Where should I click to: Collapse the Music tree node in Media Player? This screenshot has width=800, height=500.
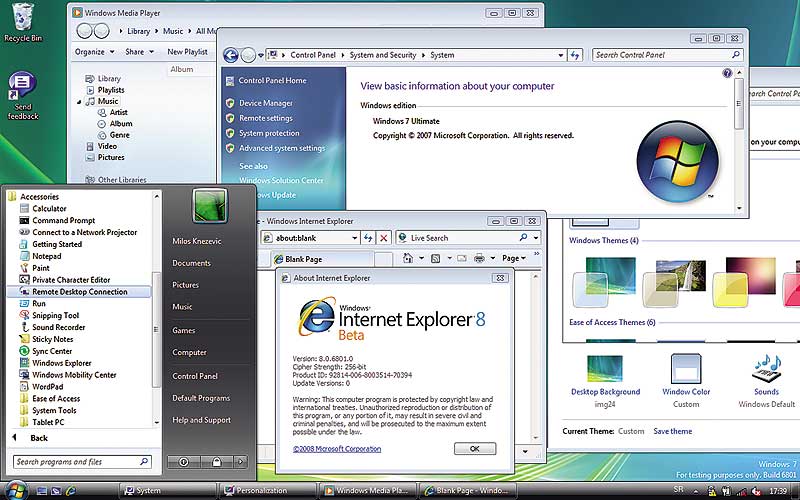tap(79, 102)
